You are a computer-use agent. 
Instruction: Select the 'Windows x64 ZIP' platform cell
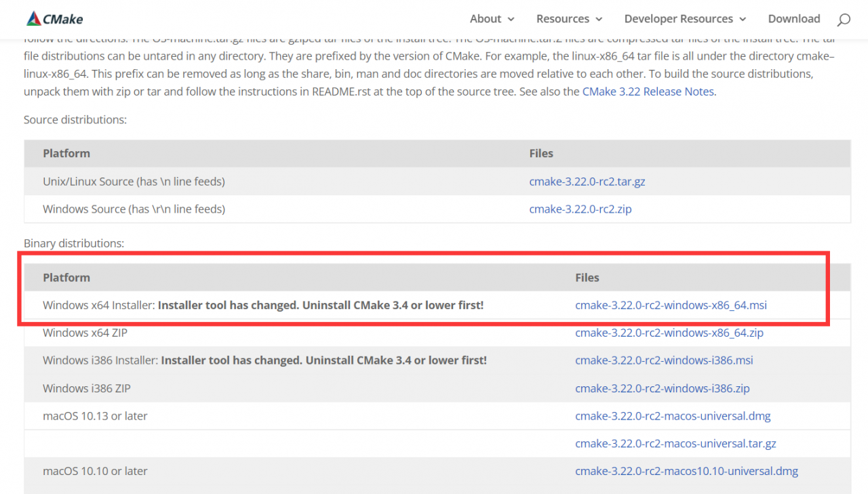point(86,333)
